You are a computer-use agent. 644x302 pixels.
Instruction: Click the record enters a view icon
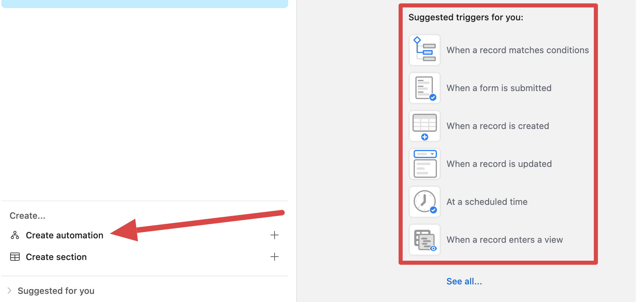point(425,240)
